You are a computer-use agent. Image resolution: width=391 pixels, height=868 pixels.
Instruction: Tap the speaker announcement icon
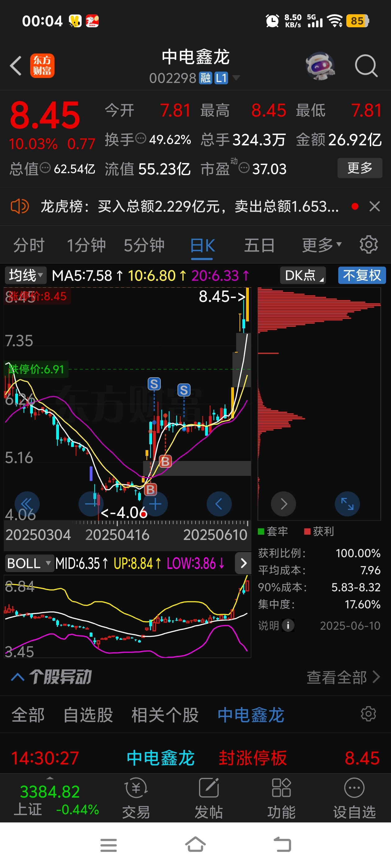[x=20, y=206]
